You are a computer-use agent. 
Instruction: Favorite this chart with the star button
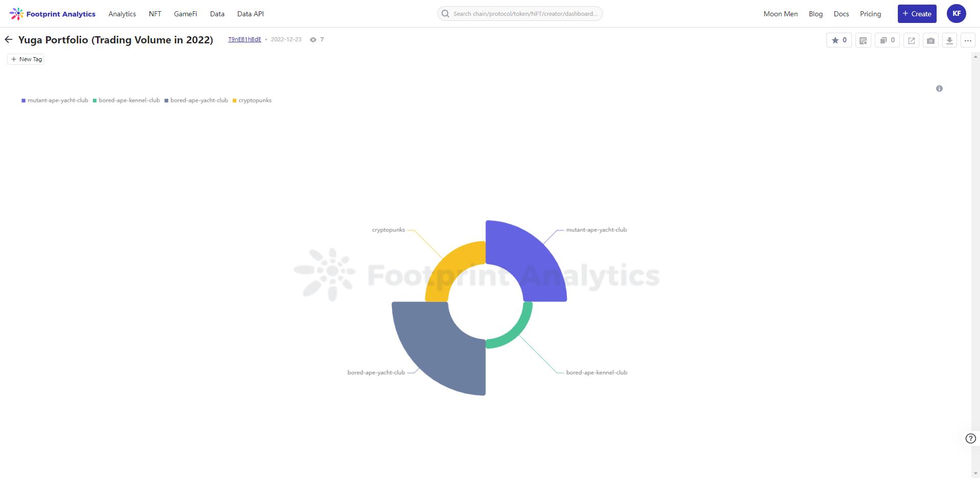tap(839, 40)
